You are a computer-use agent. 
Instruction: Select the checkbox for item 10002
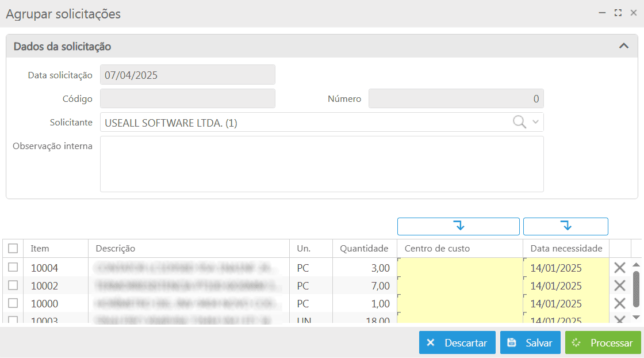pyautogui.click(x=13, y=285)
